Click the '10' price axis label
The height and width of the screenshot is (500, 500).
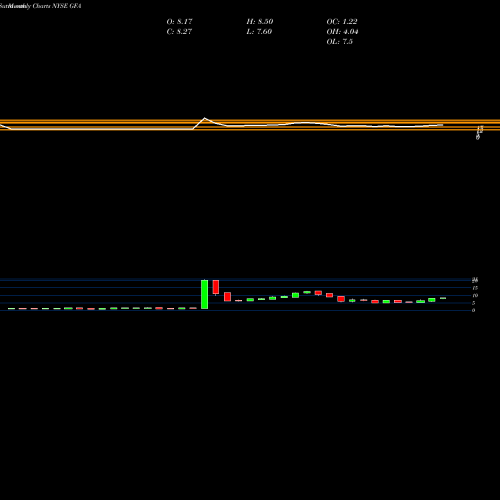click(x=475, y=295)
